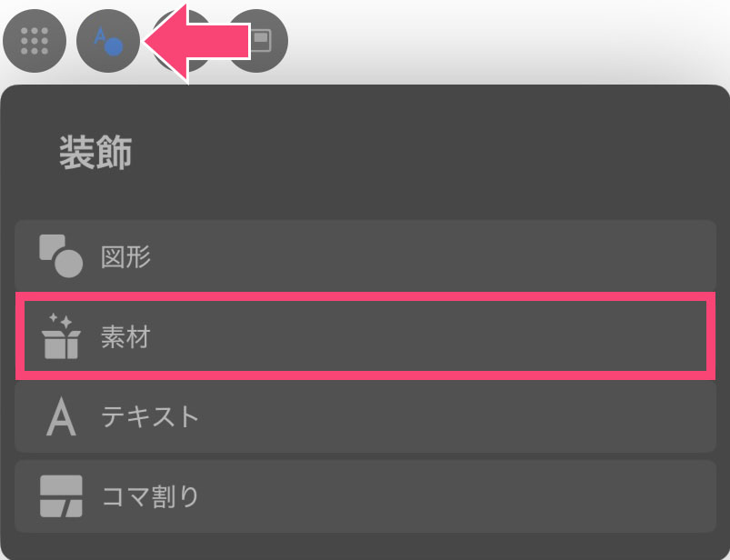The image size is (730, 560).
Task: Select the 図形 label in the menu
Action: (x=126, y=257)
